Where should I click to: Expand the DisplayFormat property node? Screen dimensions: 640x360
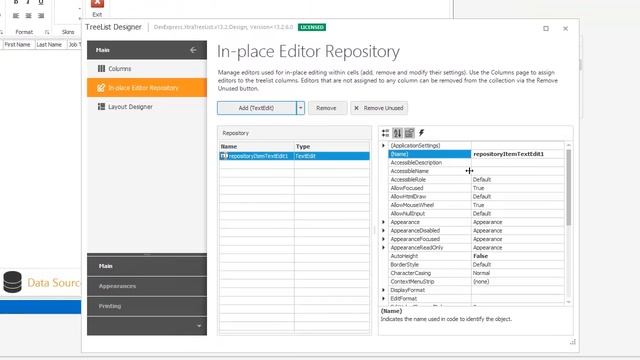[383, 290]
